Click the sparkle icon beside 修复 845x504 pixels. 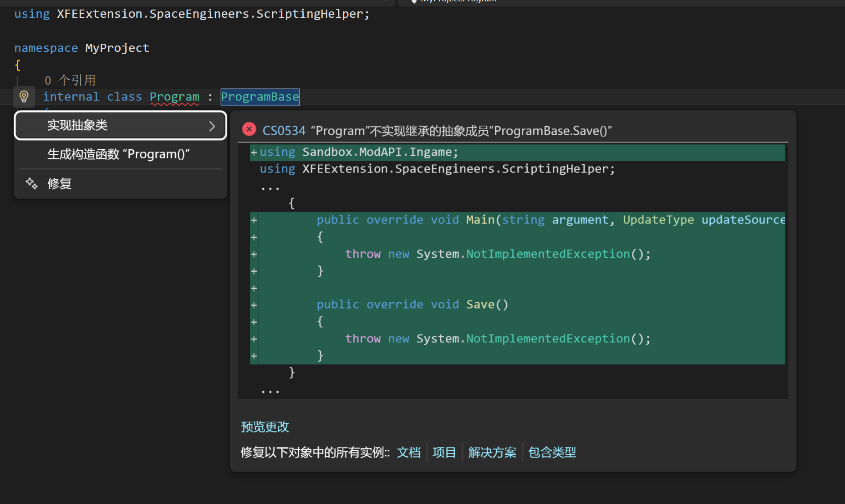click(x=31, y=183)
